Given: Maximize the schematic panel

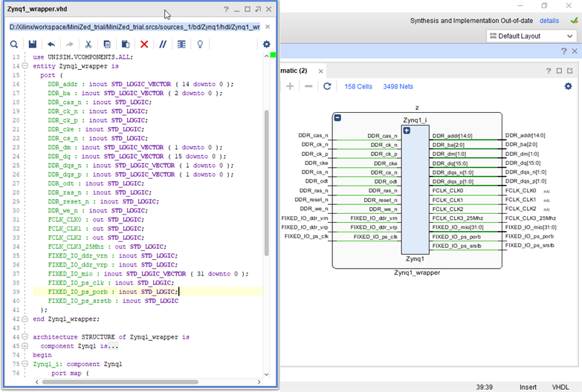Looking at the screenshot, I should 560,71.
